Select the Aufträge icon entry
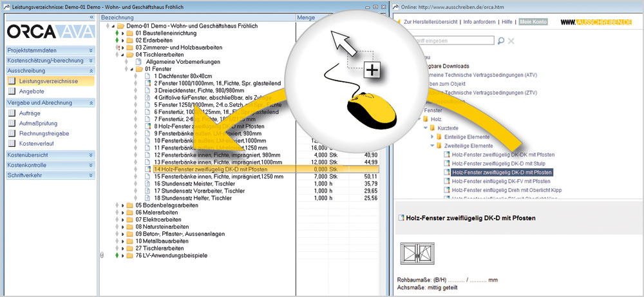 [x=12, y=113]
